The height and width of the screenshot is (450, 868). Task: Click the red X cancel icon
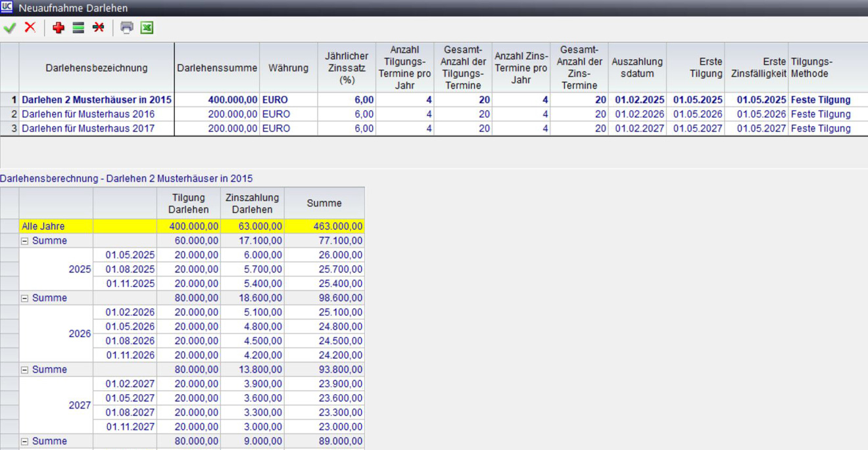click(x=30, y=28)
